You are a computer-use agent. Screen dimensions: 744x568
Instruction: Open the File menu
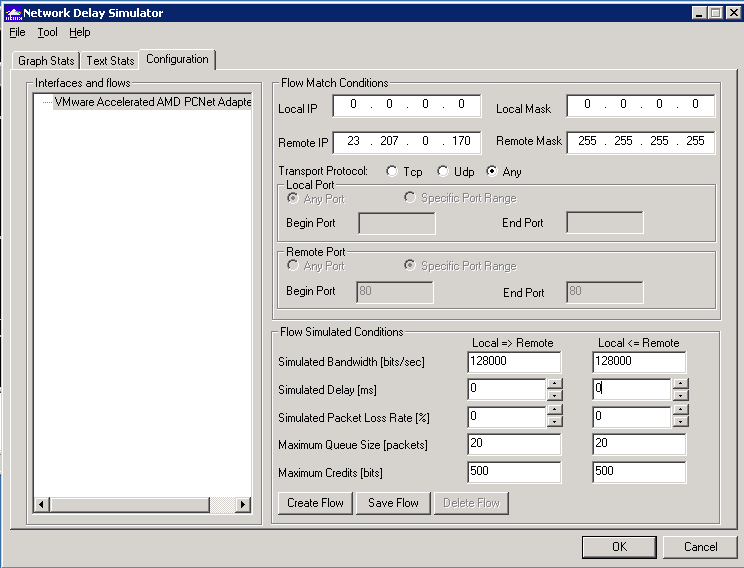(x=17, y=33)
